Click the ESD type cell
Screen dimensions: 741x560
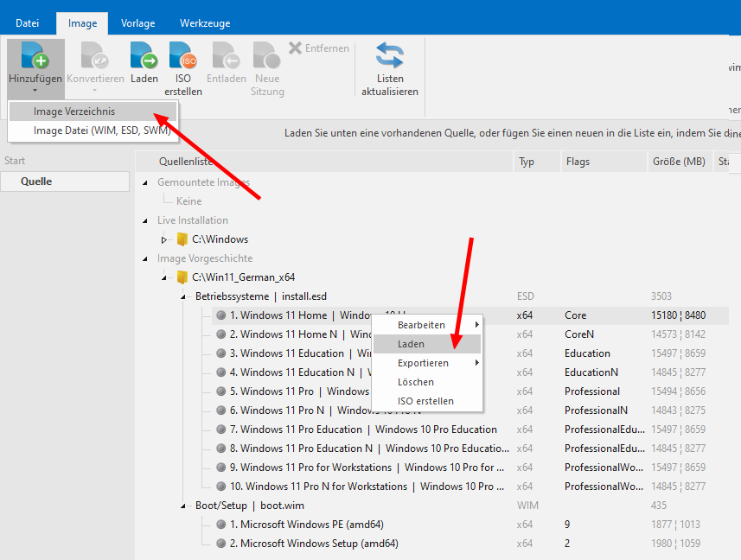click(x=526, y=296)
